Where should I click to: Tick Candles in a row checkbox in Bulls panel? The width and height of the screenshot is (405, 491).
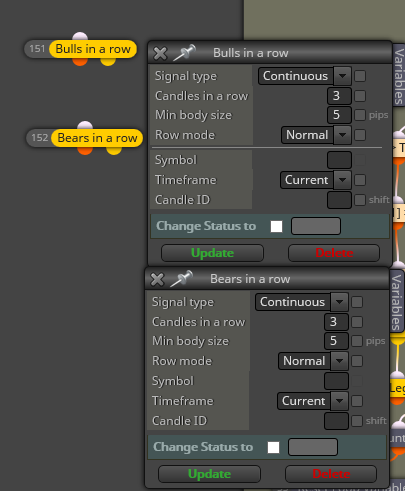pyautogui.click(x=360, y=96)
